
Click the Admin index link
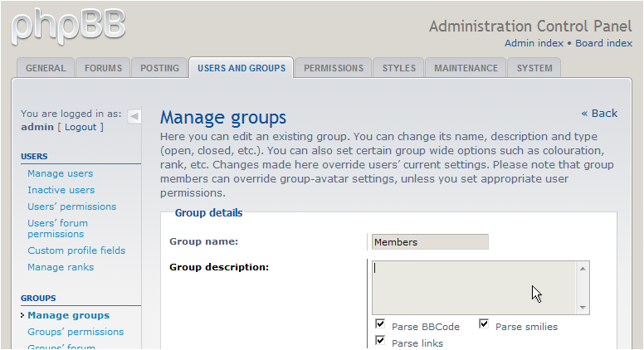point(534,43)
